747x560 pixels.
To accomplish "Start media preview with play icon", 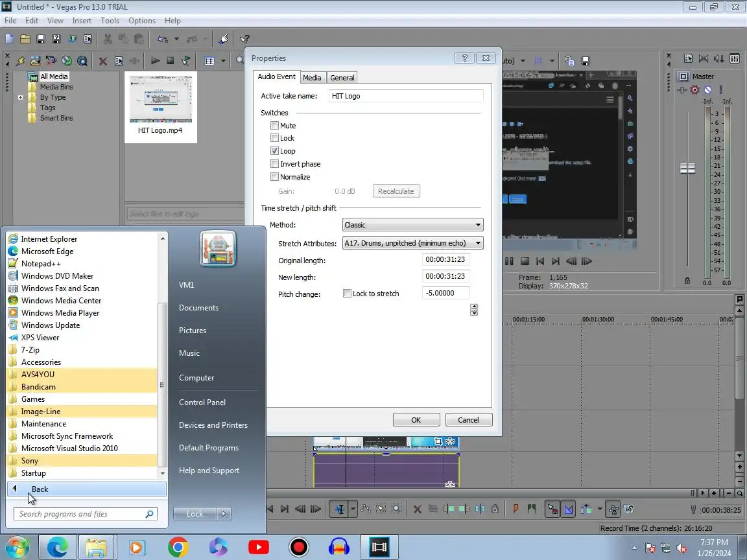I will coord(156,61).
